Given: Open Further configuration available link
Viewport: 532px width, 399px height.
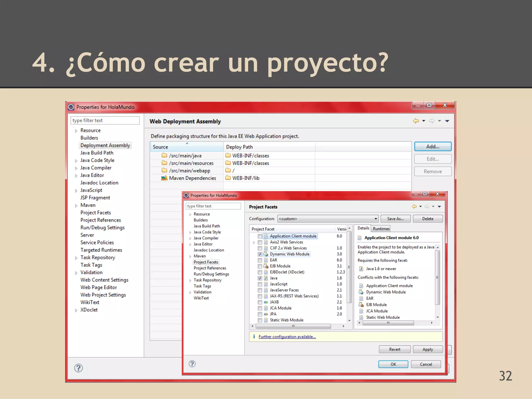Looking at the screenshot, I should (287, 337).
